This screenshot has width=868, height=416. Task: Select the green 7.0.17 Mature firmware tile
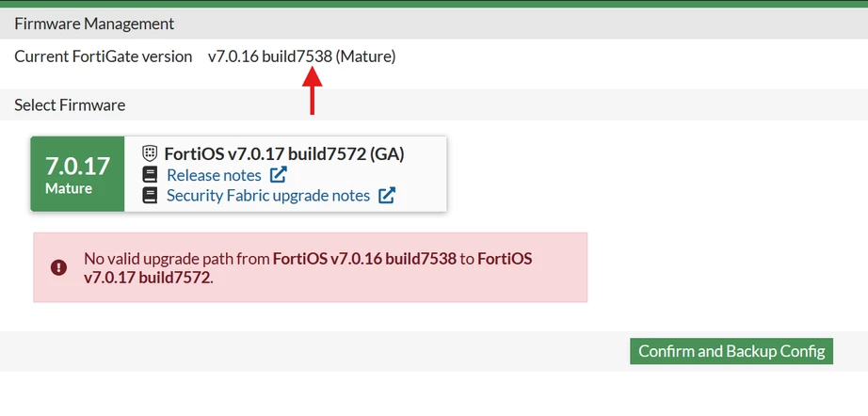(77, 174)
